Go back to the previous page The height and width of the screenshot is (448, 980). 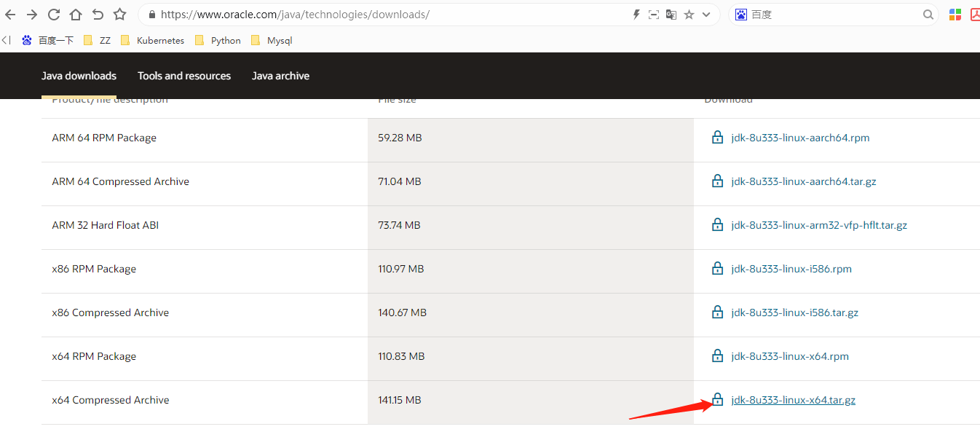[10, 15]
